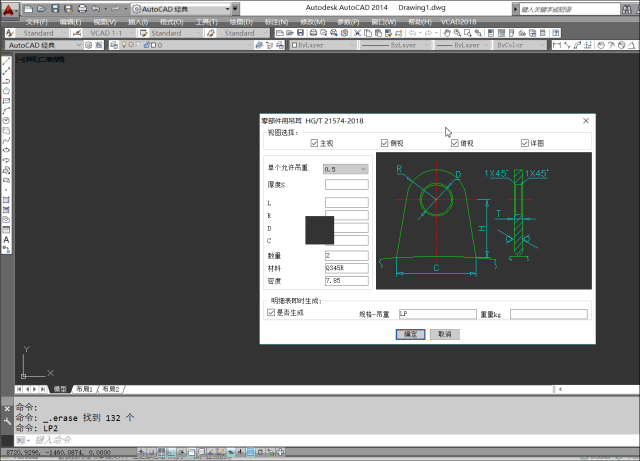Toggle the 是否生成 checkbox

271,312
